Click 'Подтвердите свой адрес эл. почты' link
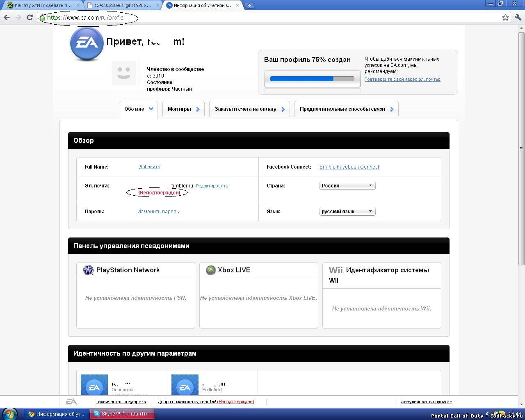Image resolution: width=525 pixels, height=420 pixels. click(402, 79)
